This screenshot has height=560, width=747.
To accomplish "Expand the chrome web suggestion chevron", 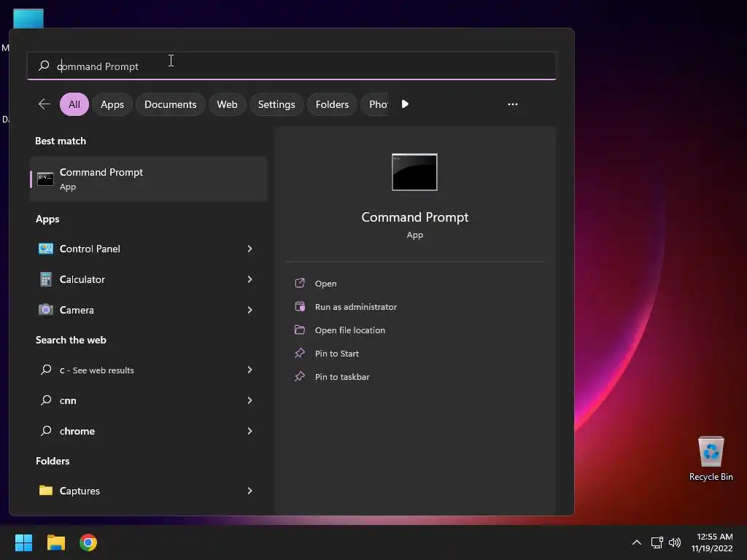I will tap(249, 430).
